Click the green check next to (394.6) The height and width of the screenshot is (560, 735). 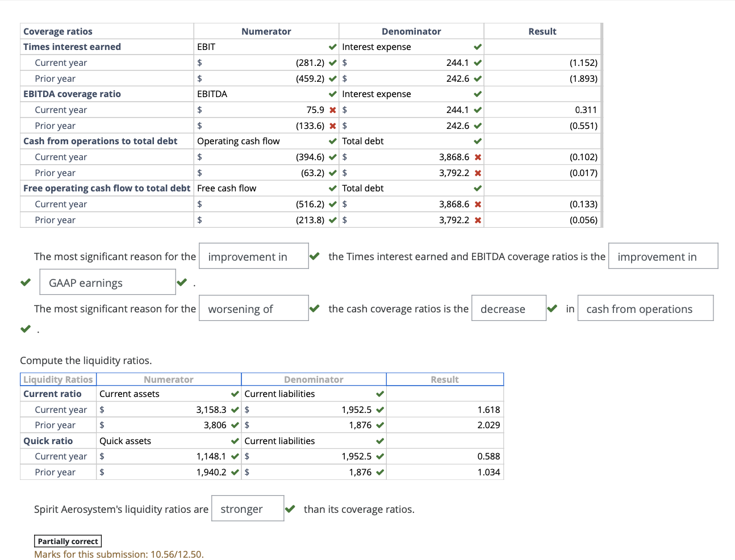tap(332, 157)
